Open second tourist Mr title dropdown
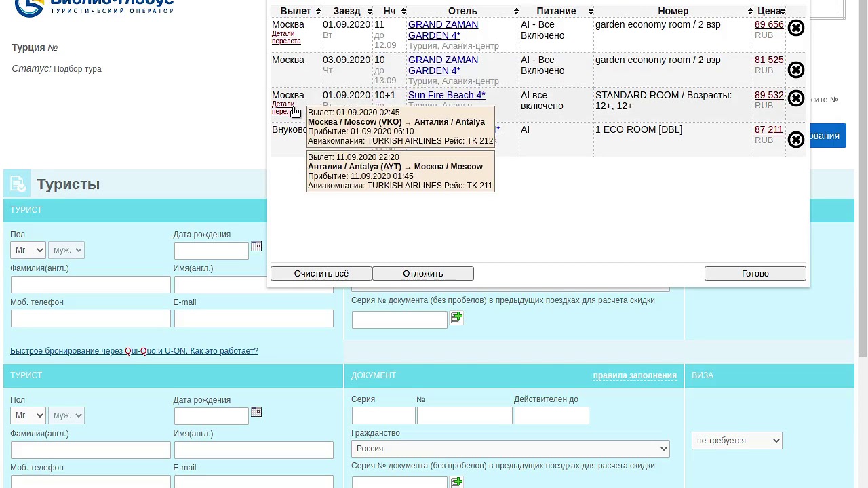The width and height of the screenshot is (868, 488). [x=28, y=415]
